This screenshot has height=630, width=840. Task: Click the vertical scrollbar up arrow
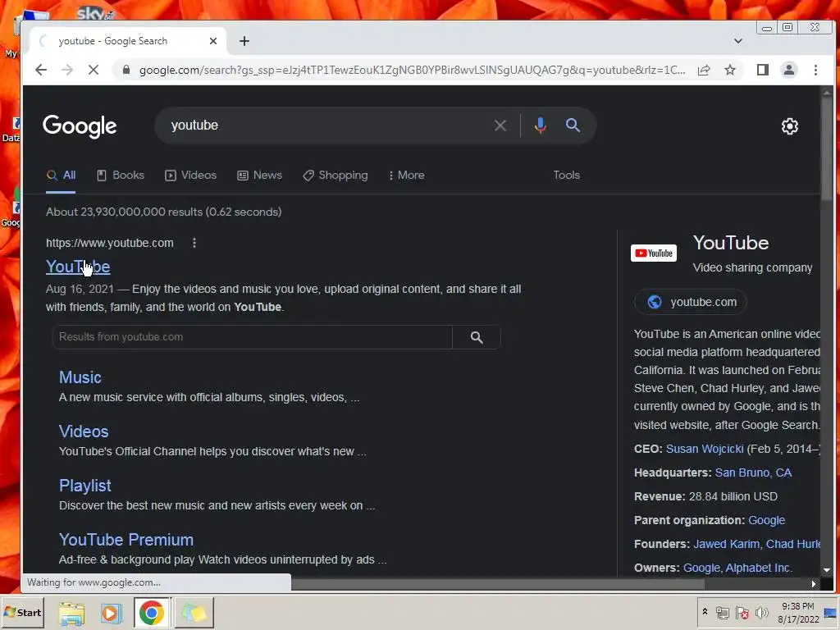[827, 92]
